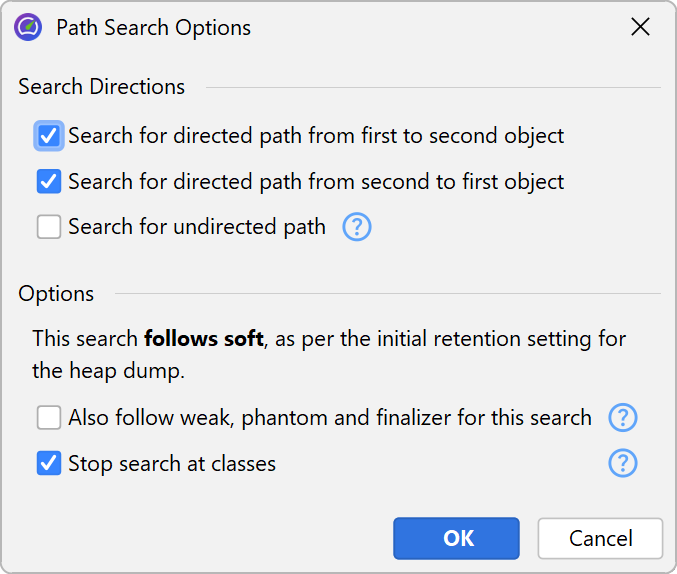
Task: Uncheck first to second object directed path checkbox
Action: click(49, 136)
